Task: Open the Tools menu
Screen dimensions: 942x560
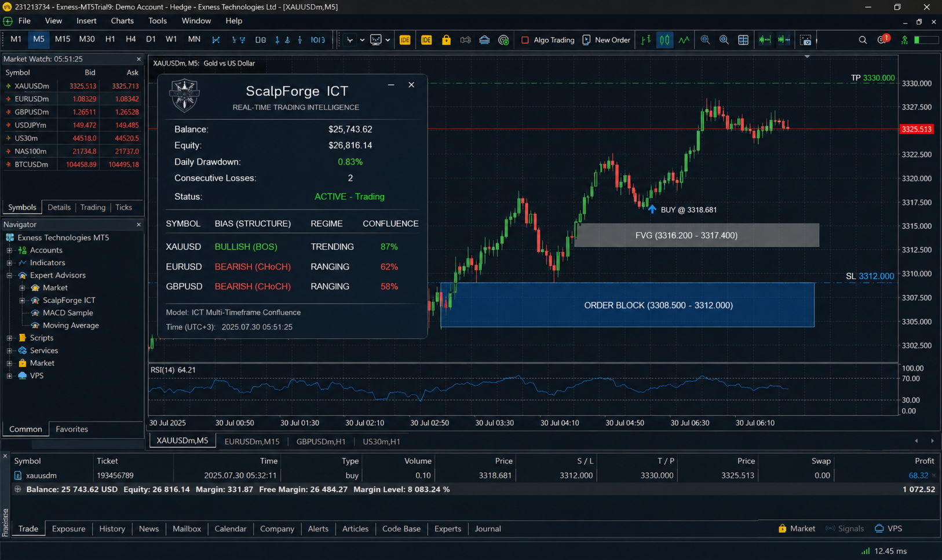Action: pos(157,21)
